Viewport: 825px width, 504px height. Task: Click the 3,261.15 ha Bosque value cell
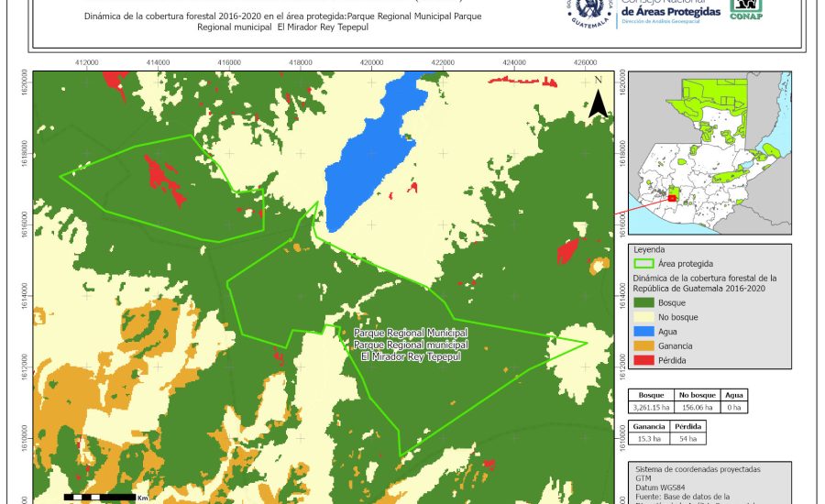(653, 406)
